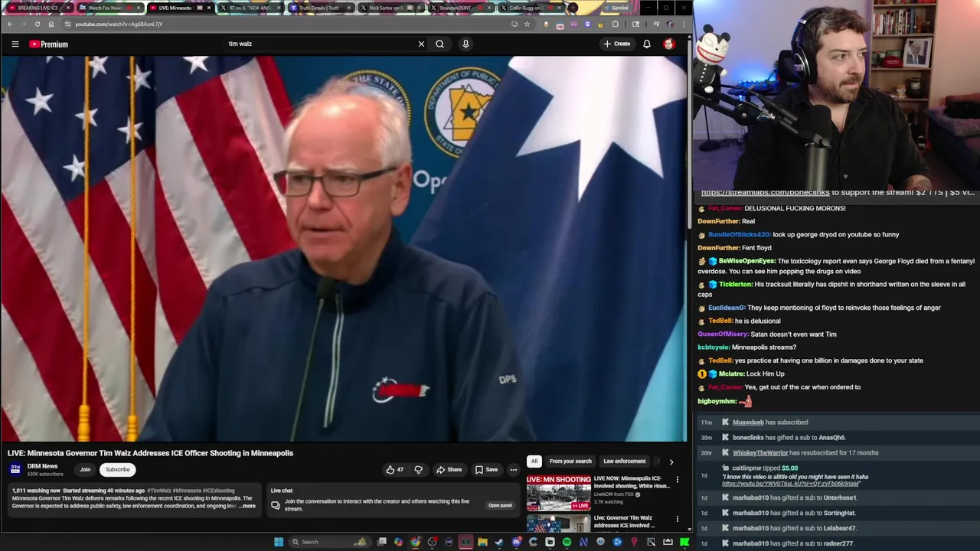Open options for 'Live: Governor Tim Walz' video
Viewport: 980px width, 551px height.
[677, 519]
